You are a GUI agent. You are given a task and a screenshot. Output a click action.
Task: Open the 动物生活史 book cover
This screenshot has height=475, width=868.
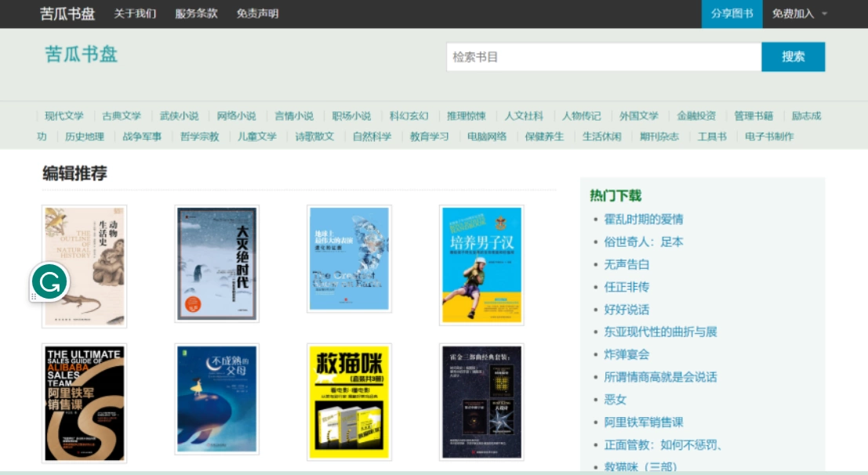click(x=84, y=267)
